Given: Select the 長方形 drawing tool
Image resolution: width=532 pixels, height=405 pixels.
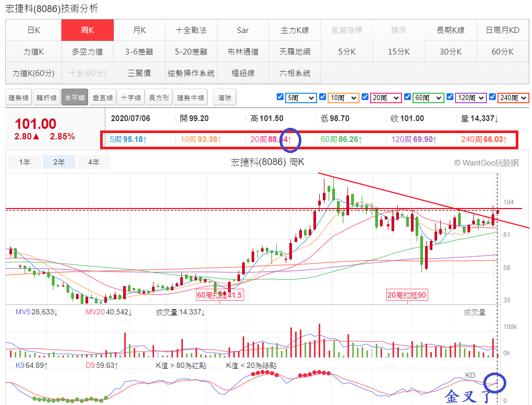Looking at the screenshot, I should click(x=159, y=97).
